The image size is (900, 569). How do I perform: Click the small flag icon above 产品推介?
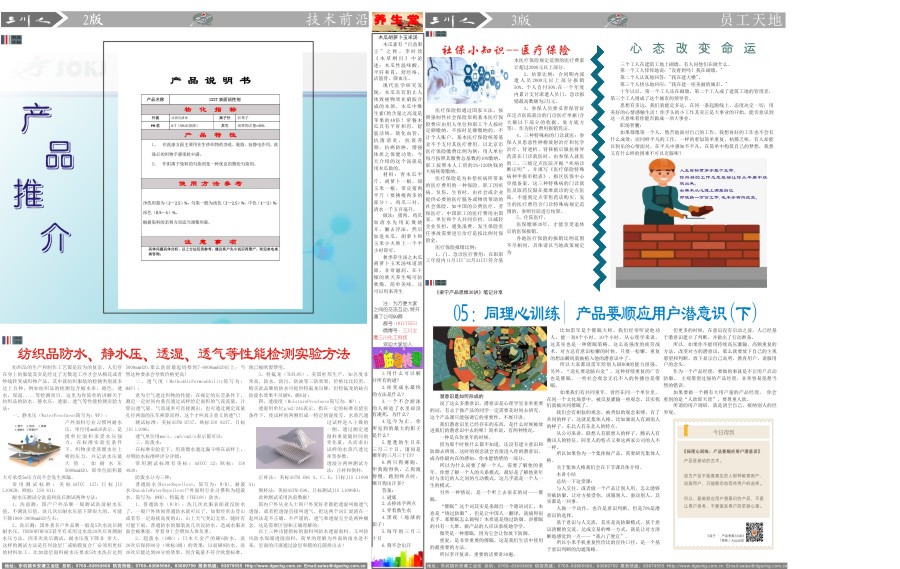12,40
